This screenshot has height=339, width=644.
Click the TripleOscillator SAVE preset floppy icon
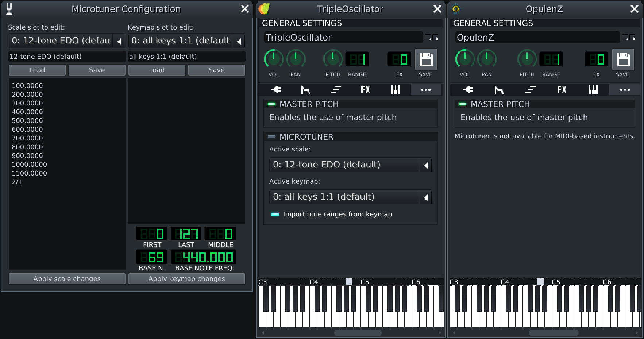pos(426,59)
